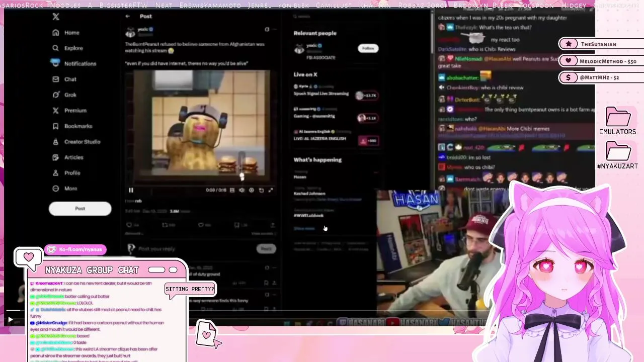Click the reply icon under the main post
Image resolution: width=644 pixels, height=362 pixels.
click(x=129, y=225)
